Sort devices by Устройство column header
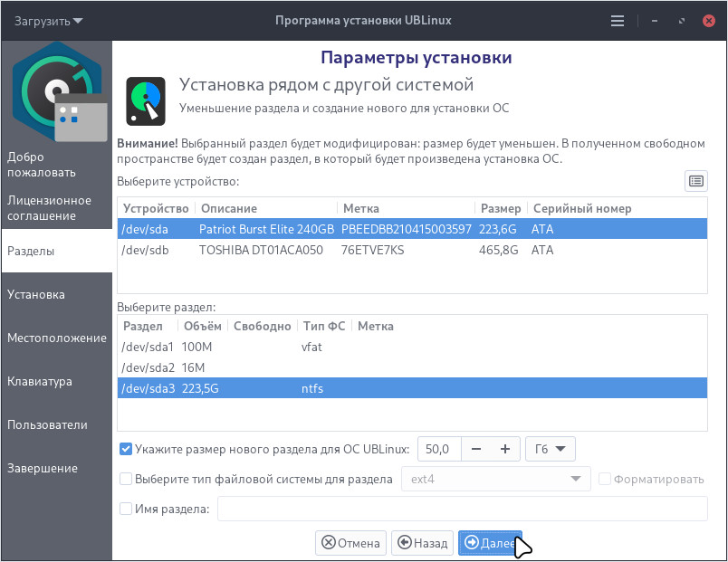The image size is (728, 562). (156, 208)
